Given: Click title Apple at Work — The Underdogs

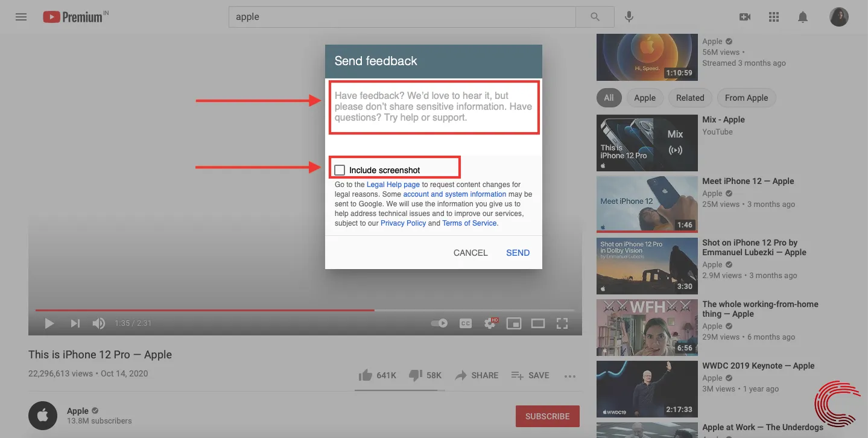Looking at the screenshot, I should pos(762,427).
